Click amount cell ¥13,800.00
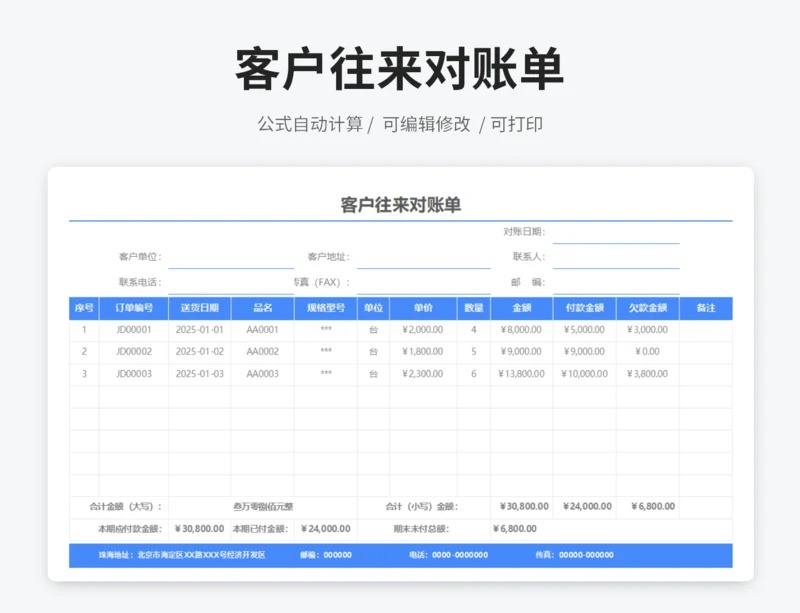The width and height of the screenshot is (800, 613). click(x=521, y=374)
